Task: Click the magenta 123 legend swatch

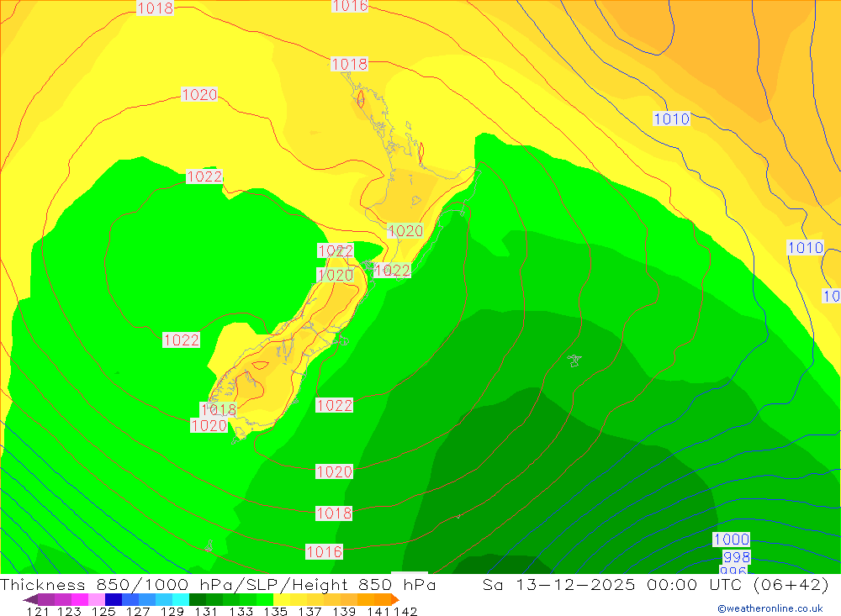Action: [x=79, y=599]
